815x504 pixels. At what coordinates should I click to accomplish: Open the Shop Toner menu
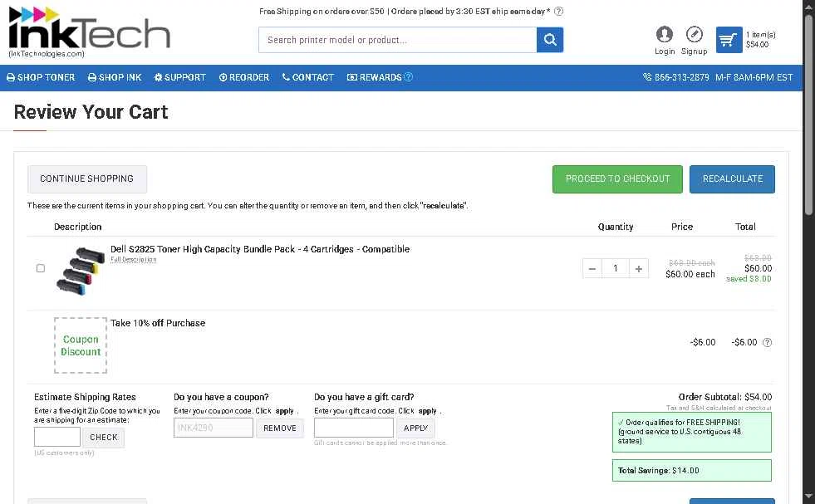(41, 77)
